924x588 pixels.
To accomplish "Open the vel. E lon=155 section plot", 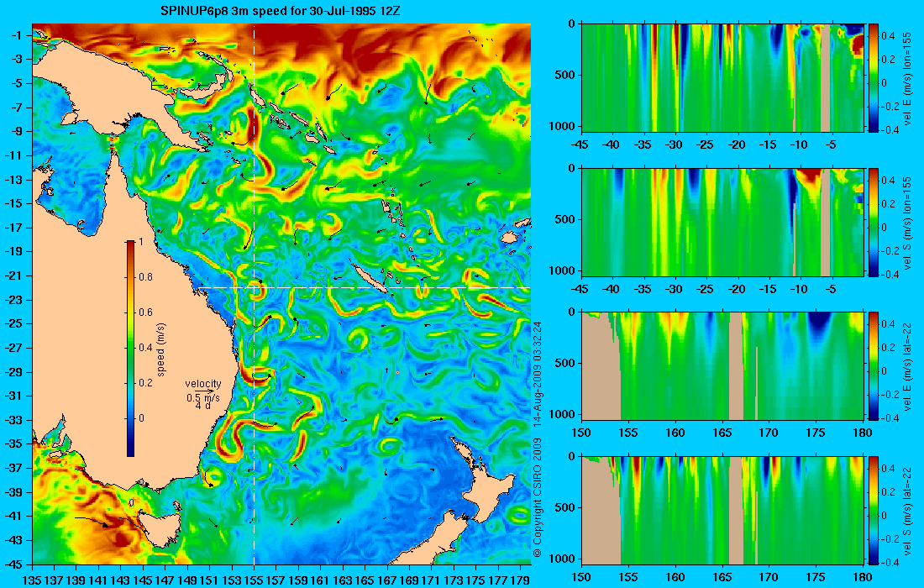I will click(722, 77).
